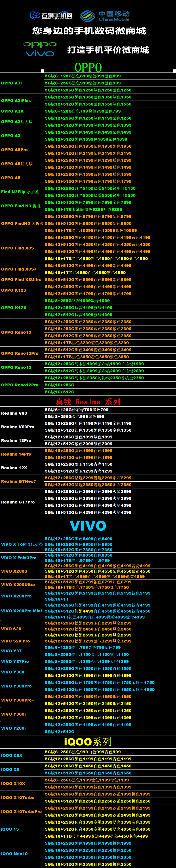Select the VIVO S20 Pro model cell
Screen dimensions: 176x868
22,641
